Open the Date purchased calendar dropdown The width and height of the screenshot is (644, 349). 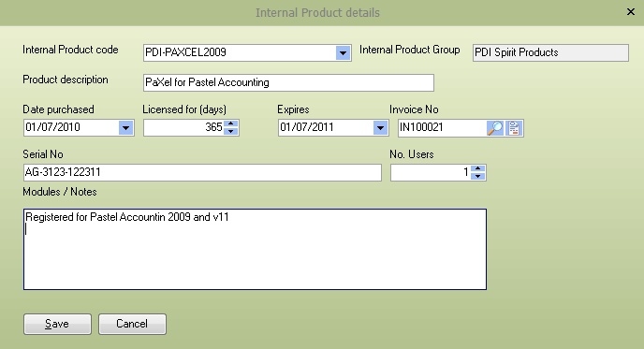125,127
